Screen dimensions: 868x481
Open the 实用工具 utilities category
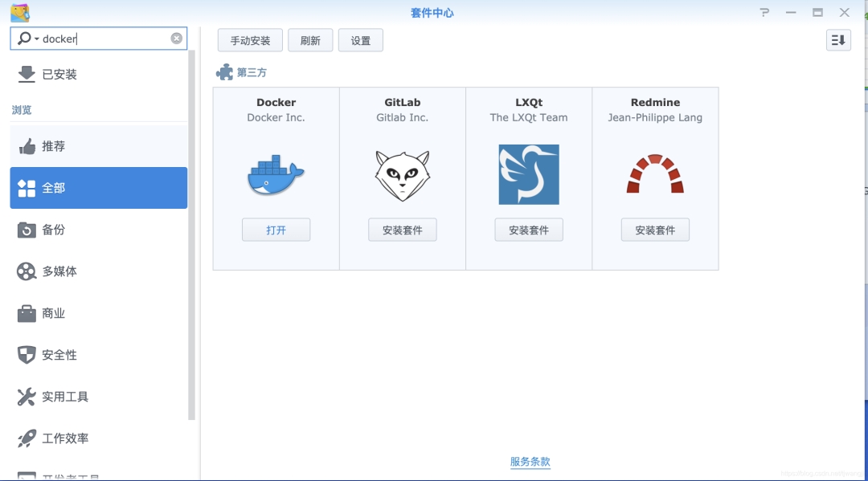(99, 397)
